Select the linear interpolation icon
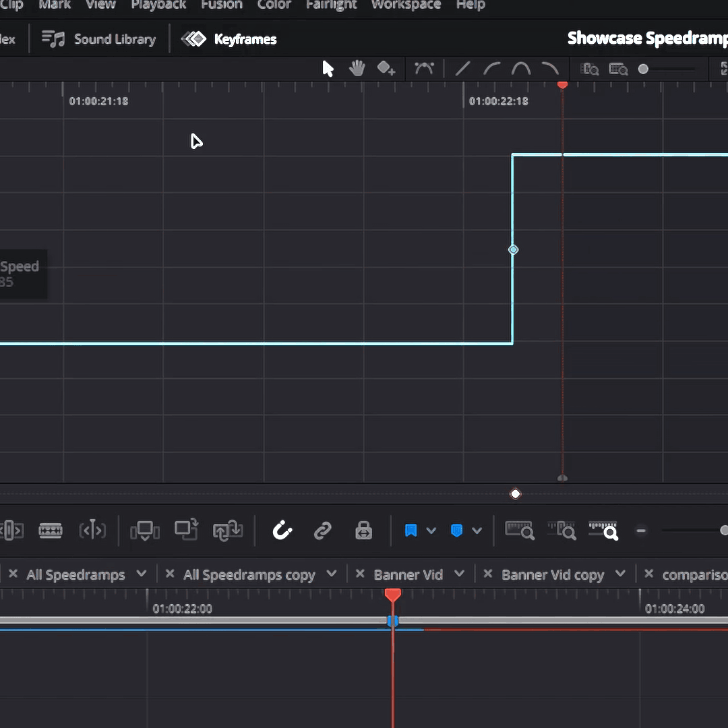Viewport: 728px width, 728px height. pyautogui.click(x=462, y=68)
